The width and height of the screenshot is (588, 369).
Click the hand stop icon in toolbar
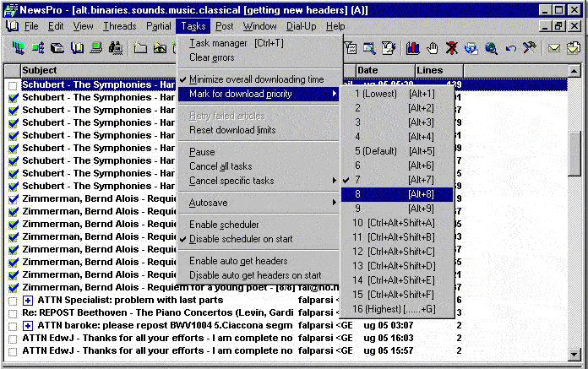[433, 48]
